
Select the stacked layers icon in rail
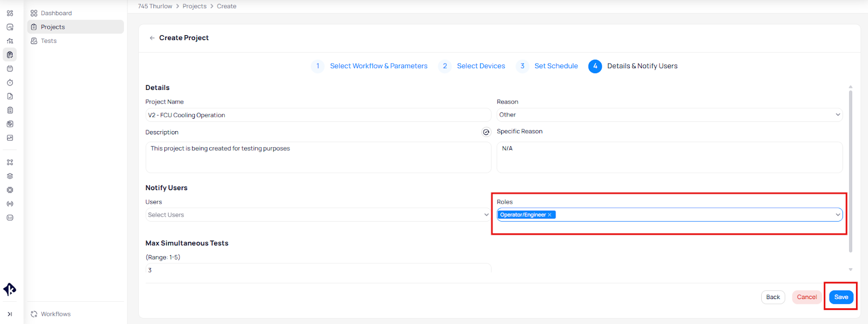pos(10,176)
